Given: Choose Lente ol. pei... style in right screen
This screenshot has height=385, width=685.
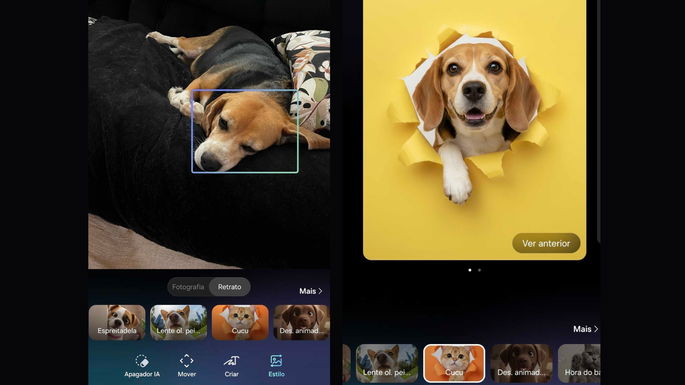Looking at the screenshot, I should [387, 363].
